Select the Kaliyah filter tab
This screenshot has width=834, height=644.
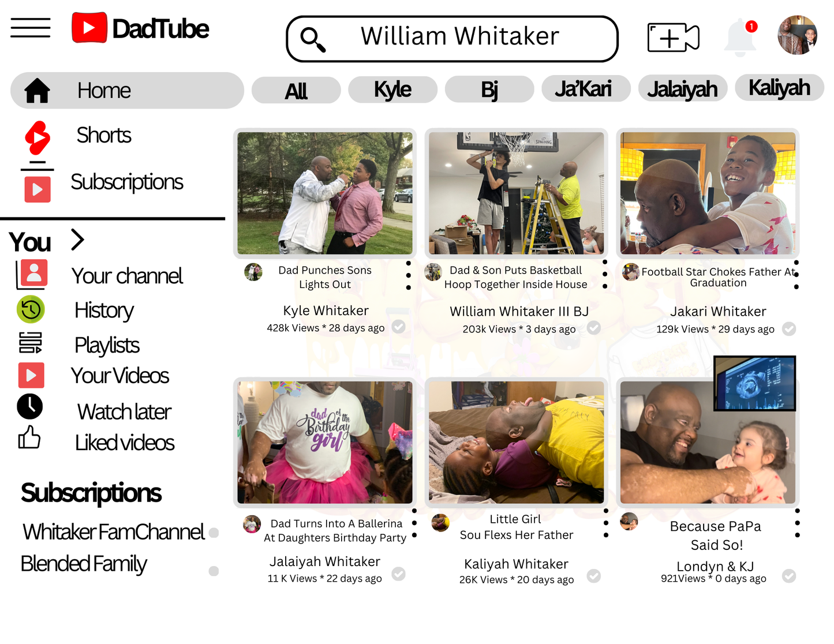point(779,88)
